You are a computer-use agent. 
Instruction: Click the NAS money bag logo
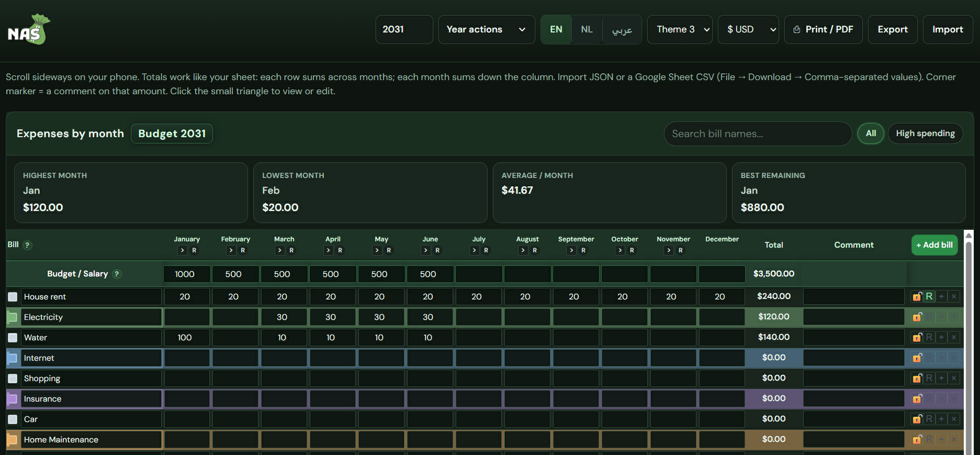(x=29, y=29)
